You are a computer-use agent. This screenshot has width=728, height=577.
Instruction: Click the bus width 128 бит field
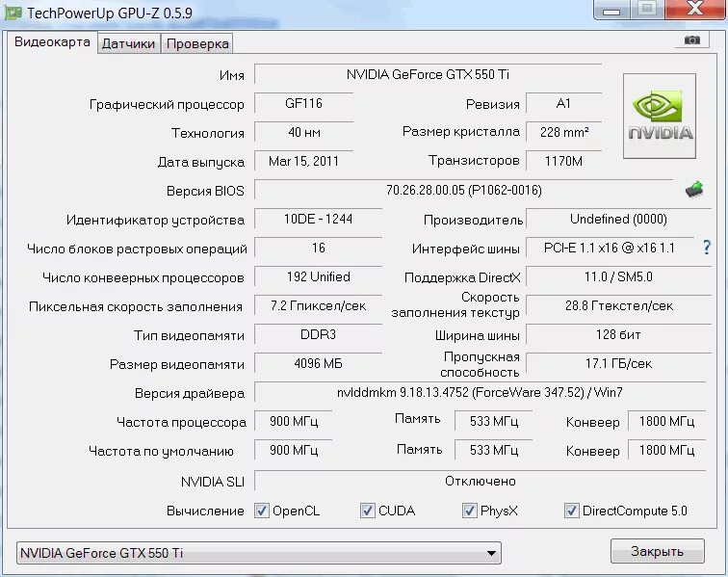click(618, 334)
